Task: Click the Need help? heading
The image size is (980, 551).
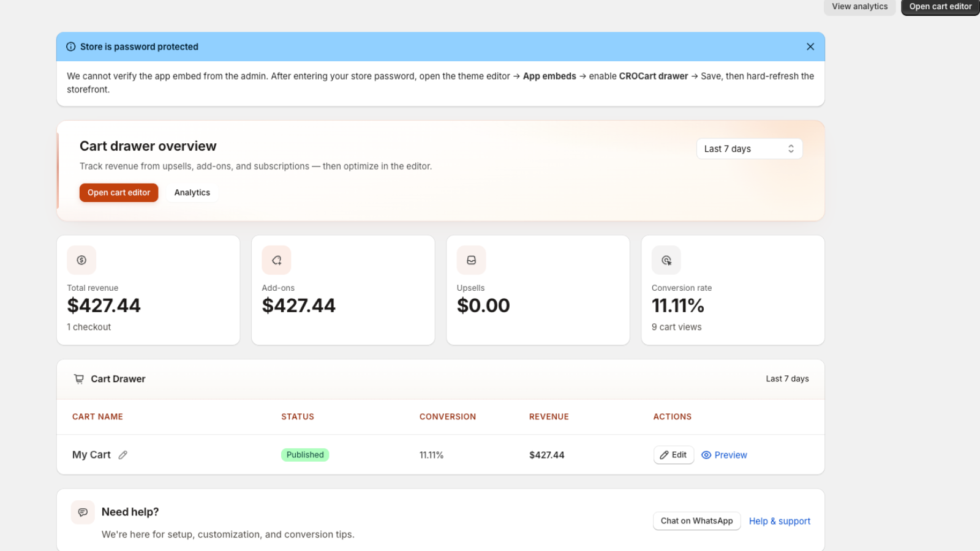Action: click(x=130, y=512)
